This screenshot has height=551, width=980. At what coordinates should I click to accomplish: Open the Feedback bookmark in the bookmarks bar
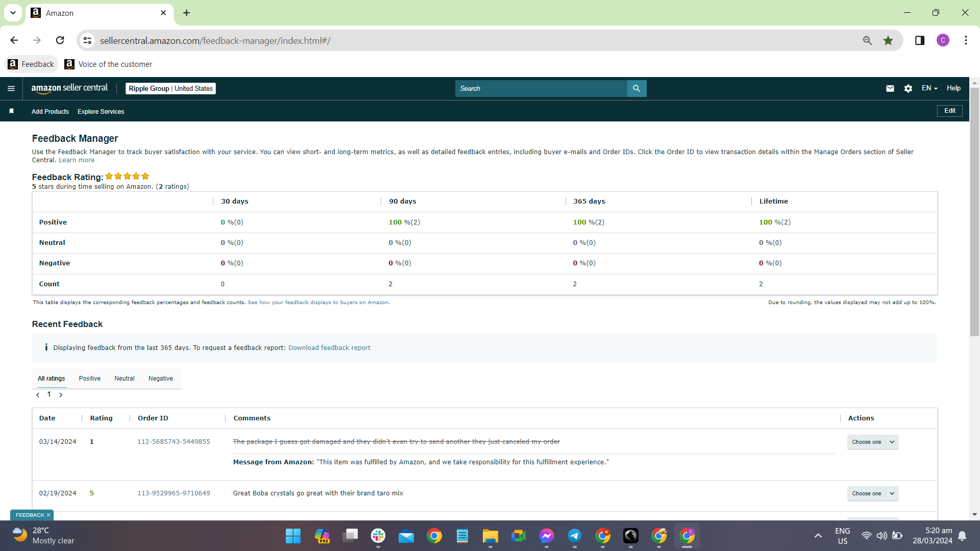(x=32, y=64)
